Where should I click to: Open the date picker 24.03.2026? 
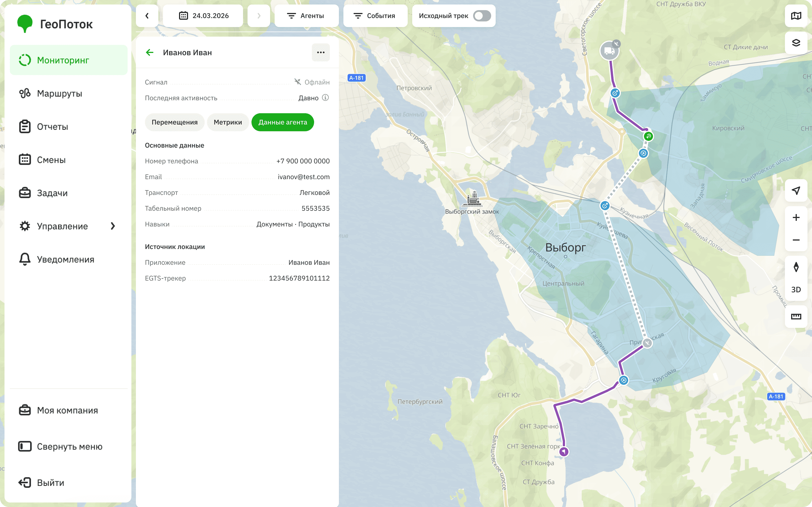[x=203, y=16]
